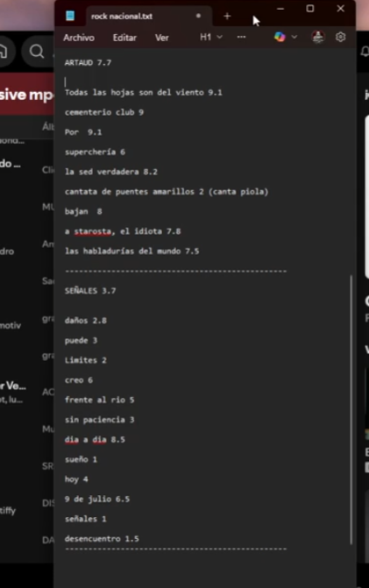The image size is (369, 588).
Task: Open the Archivo menu
Action: tap(79, 38)
